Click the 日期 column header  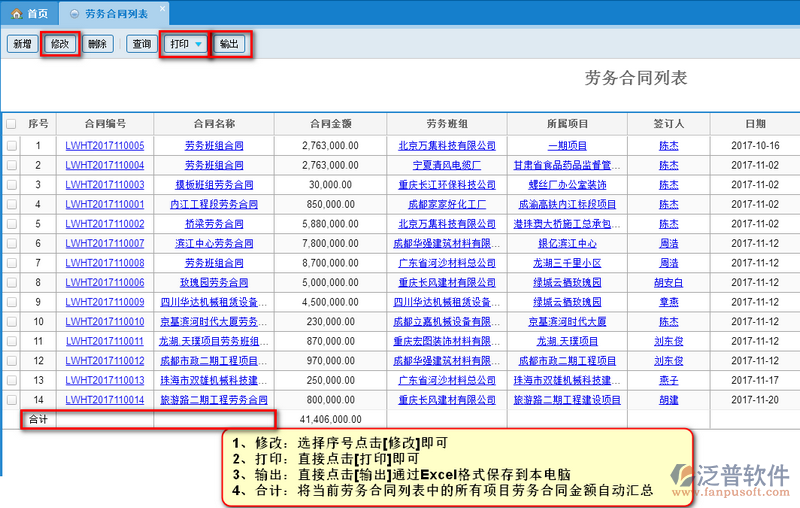coord(755,124)
